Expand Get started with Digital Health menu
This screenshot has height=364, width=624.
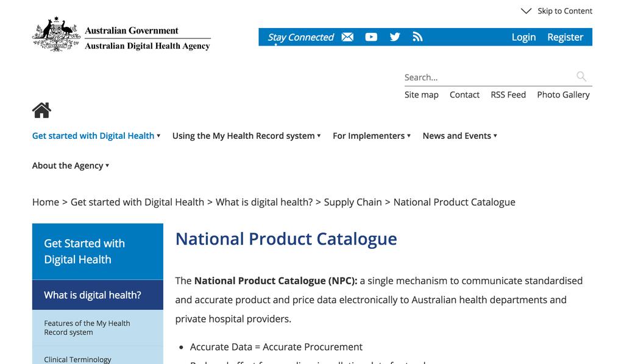click(x=96, y=136)
